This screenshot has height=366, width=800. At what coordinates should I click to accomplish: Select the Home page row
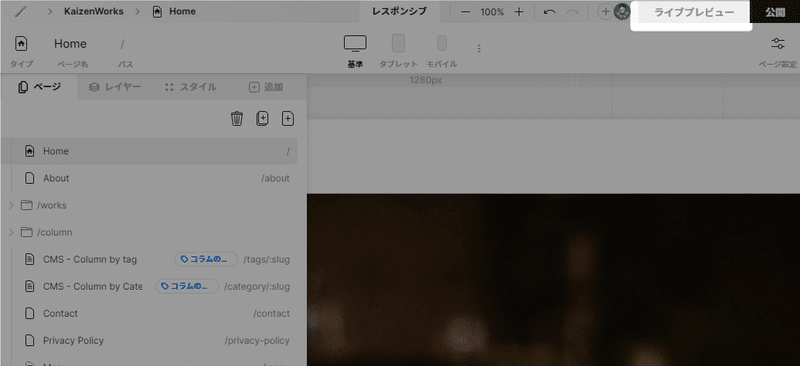149,151
